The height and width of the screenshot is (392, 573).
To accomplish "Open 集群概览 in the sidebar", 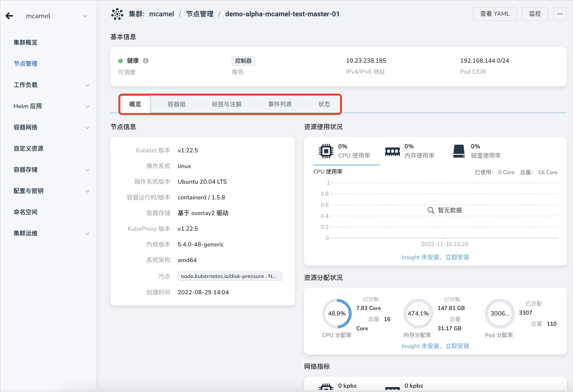I will tap(26, 43).
